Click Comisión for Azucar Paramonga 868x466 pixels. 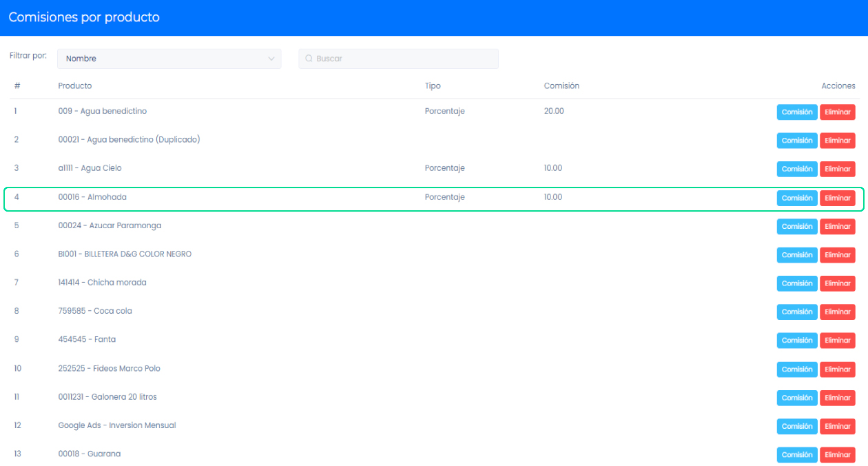point(796,226)
